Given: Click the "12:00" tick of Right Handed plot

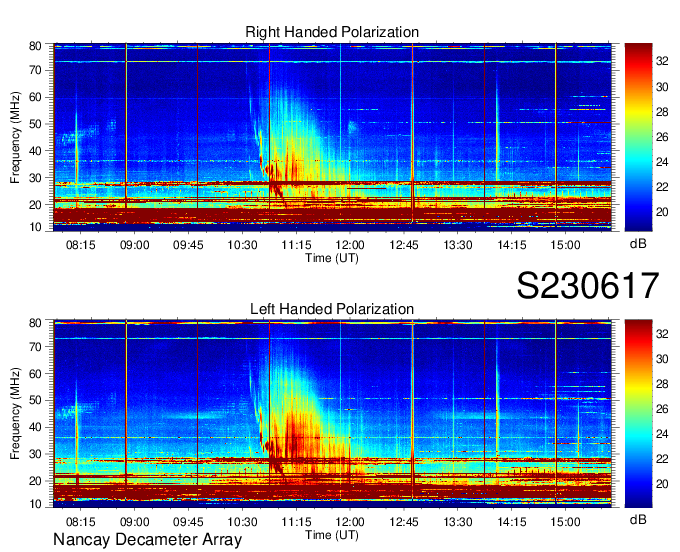Looking at the screenshot, I should (x=350, y=245).
